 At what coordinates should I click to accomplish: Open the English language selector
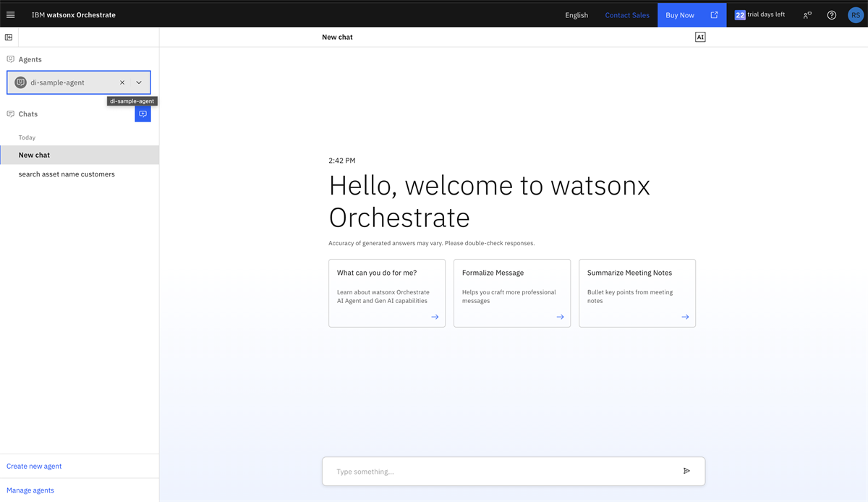pos(576,14)
